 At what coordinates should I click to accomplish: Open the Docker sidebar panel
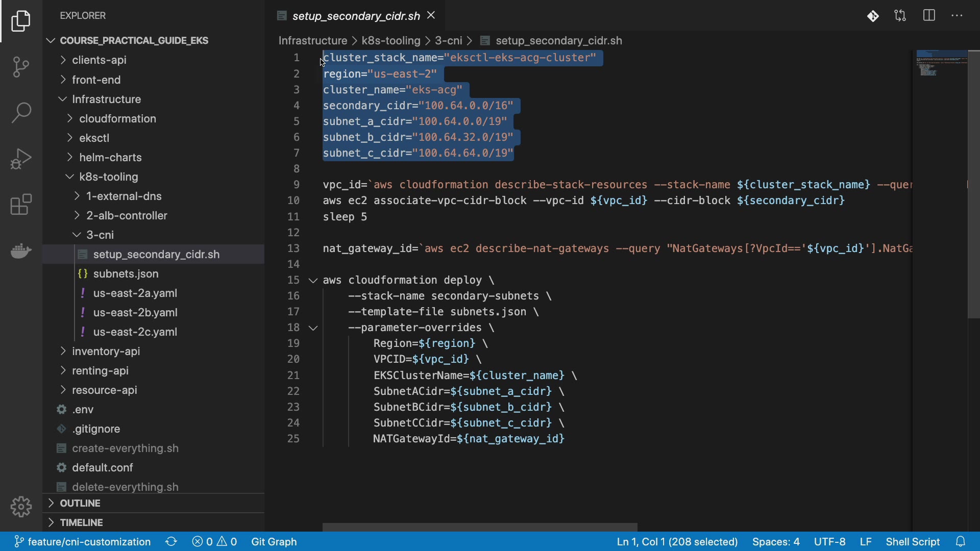point(21,251)
